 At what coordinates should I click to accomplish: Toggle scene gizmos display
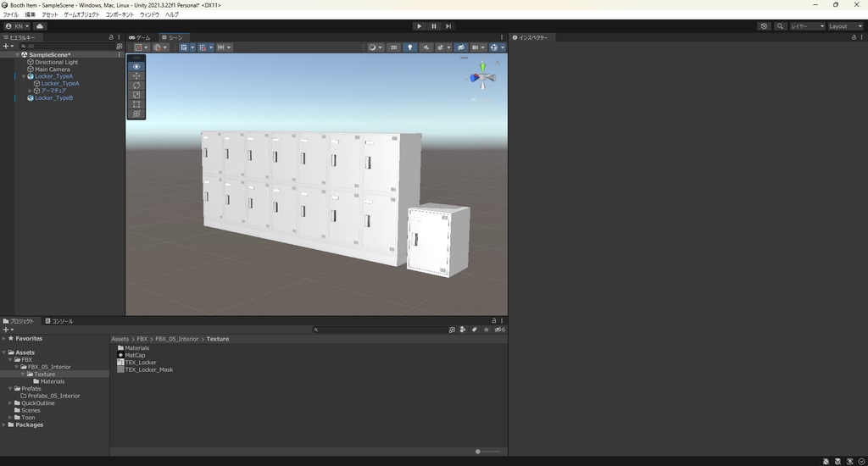click(494, 47)
